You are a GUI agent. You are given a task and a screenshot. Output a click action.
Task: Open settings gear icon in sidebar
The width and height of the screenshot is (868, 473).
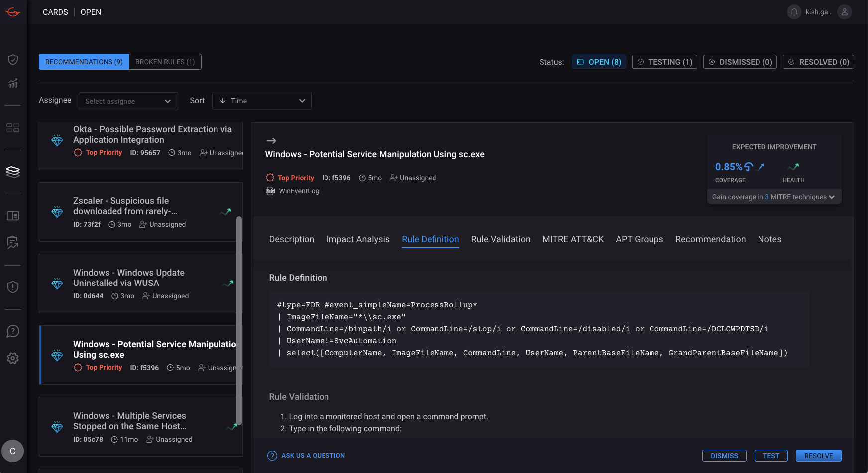[x=13, y=358]
